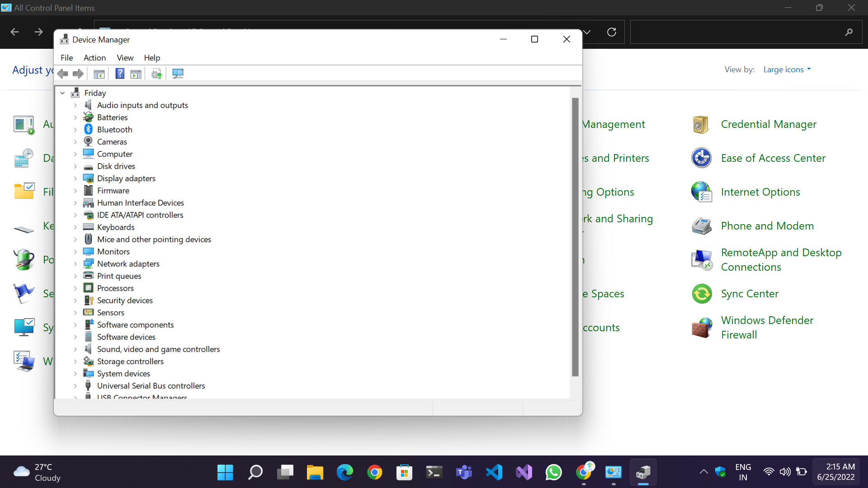This screenshot has height=488, width=868.
Task: Expand Universal Serial Bus controllers
Action: tap(75, 386)
